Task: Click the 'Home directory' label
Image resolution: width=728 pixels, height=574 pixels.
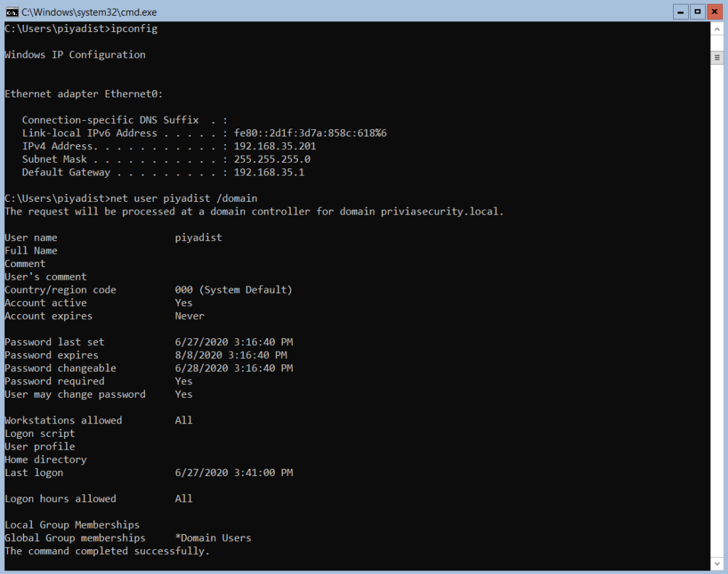Action: [x=45, y=460]
